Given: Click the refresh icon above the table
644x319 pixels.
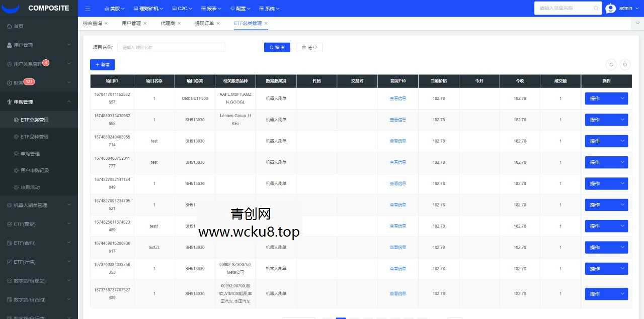Looking at the screenshot, I should 611,65.
